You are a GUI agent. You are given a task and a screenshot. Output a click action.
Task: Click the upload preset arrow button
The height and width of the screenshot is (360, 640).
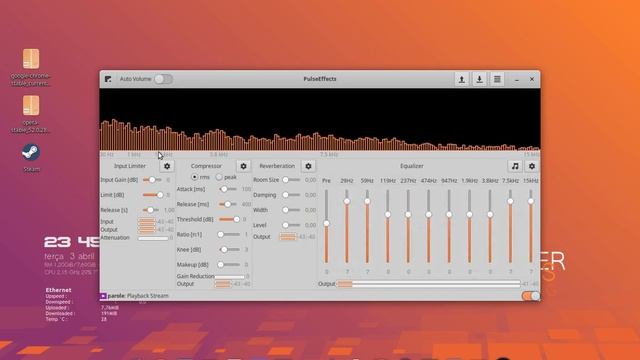462,79
